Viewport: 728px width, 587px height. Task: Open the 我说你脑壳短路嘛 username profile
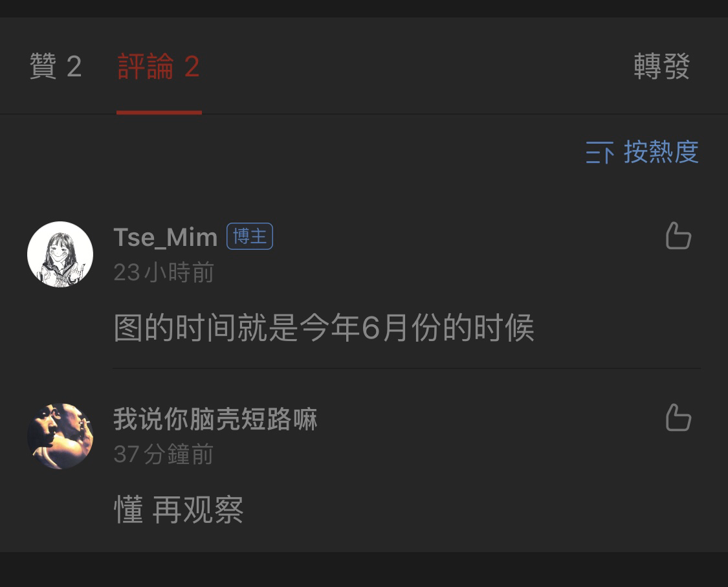(x=215, y=419)
